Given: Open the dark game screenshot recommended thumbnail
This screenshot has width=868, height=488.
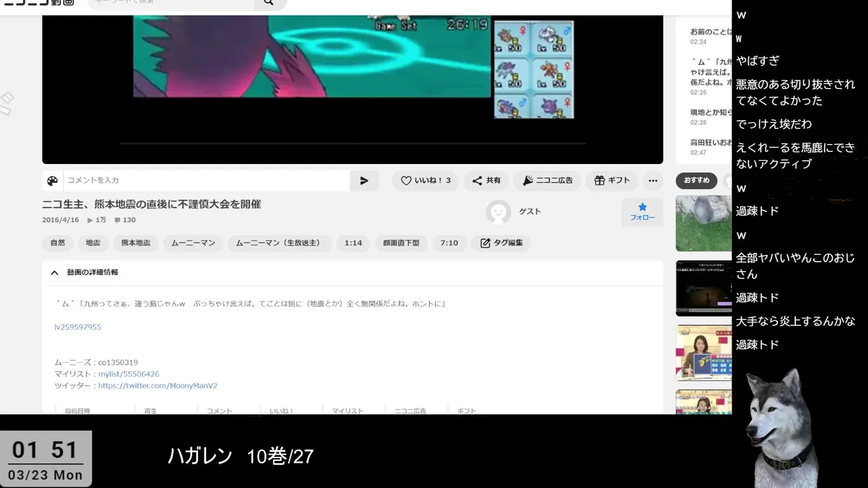Looking at the screenshot, I should [x=703, y=288].
